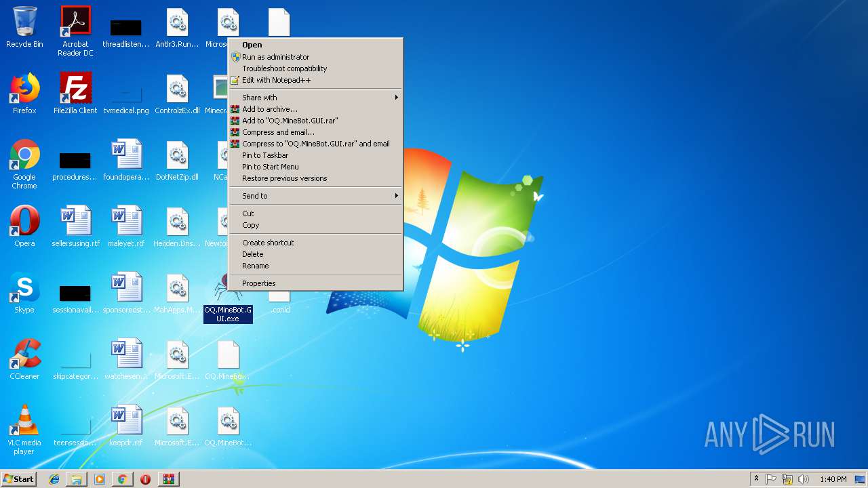
Task: Click Chrome icon in the taskbar
Action: pyautogui.click(x=122, y=479)
